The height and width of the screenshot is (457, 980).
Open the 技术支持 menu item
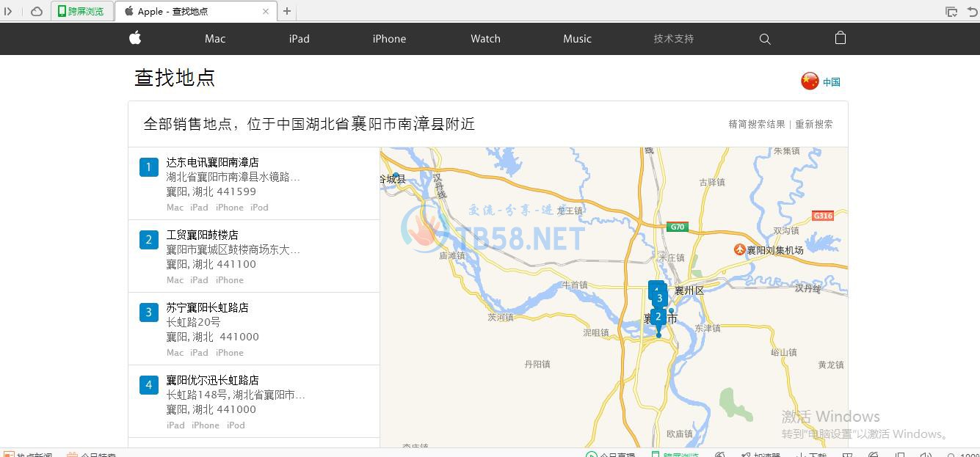tap(674, 39)
